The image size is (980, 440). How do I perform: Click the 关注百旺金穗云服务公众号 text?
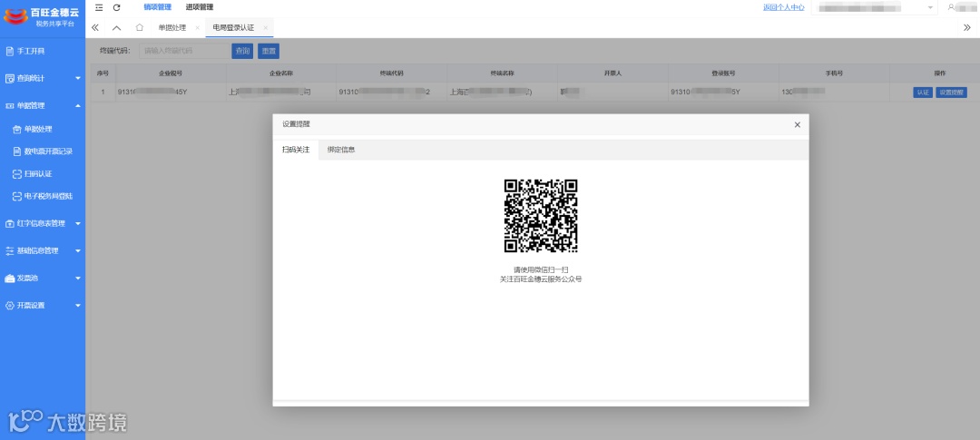[541, 279]
